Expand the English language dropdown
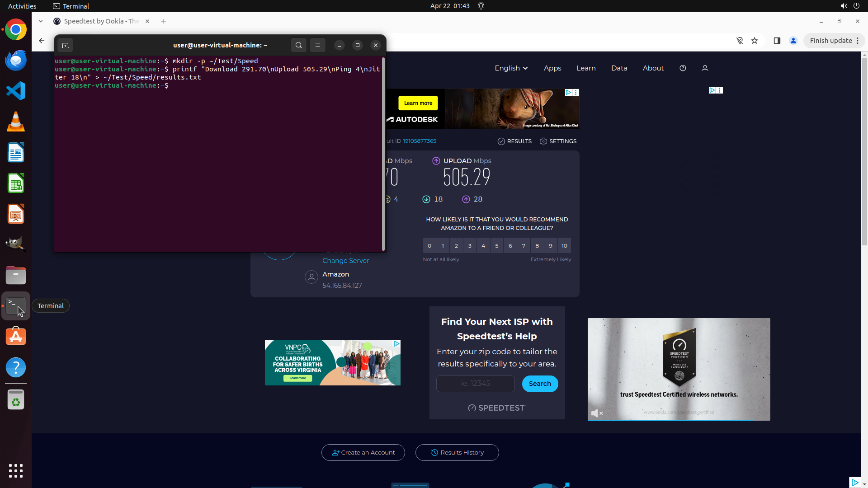868x488 pixels. tap(511, 68)
